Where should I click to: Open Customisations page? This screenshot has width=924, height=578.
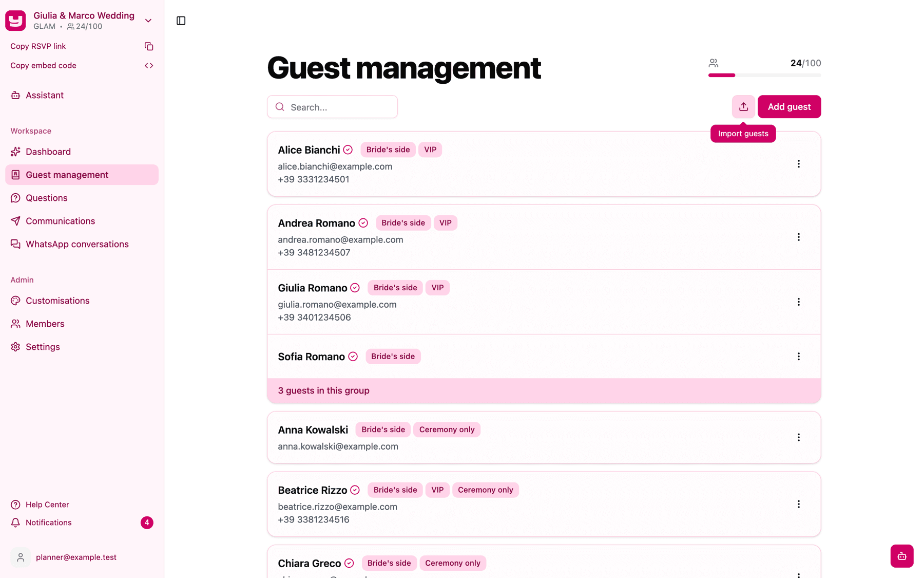[82, 301]
